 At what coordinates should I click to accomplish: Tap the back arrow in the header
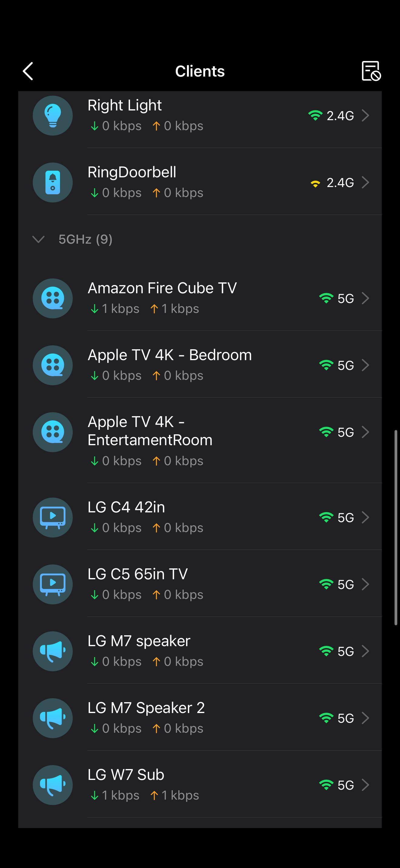pos(28,71)
